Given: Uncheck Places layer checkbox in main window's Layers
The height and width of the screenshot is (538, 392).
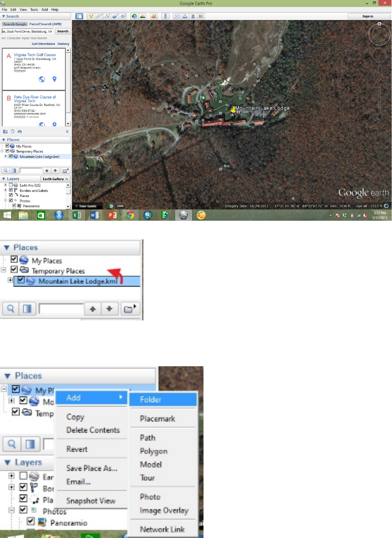Looking at the screenshot, I should [x=11, y=195].
